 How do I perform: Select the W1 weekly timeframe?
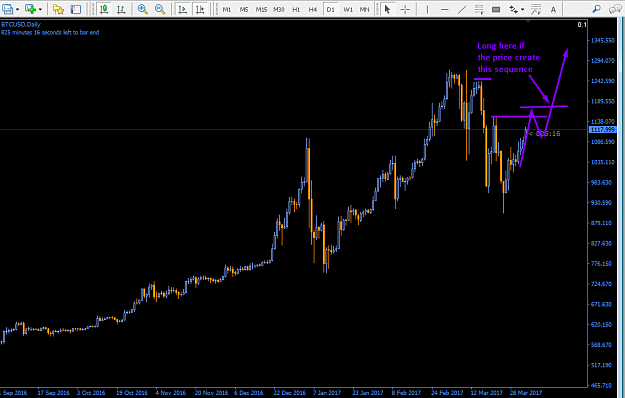(348, 9)
